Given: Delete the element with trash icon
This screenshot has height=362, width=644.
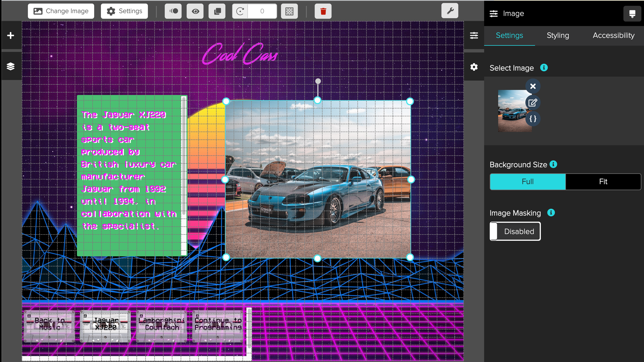Looking at the screenshot, I should (323, 11).
